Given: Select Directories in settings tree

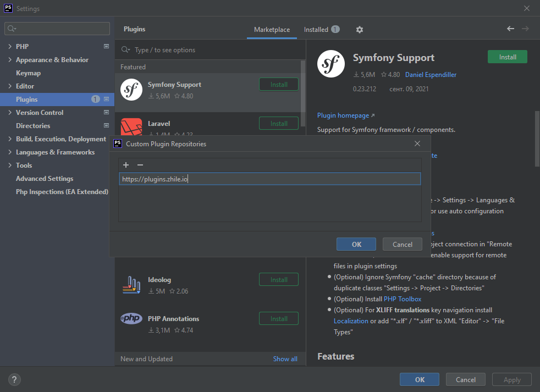Looking at the screenshot, I should coord(33,126).
